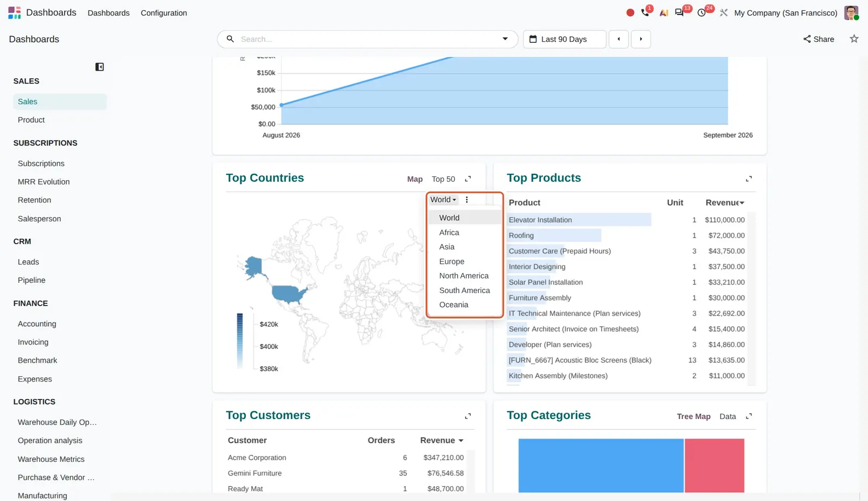Viewport: 868px width, 501px height.
Task: Open the Pipeline dashboard
Action: (x=60, y=280)
